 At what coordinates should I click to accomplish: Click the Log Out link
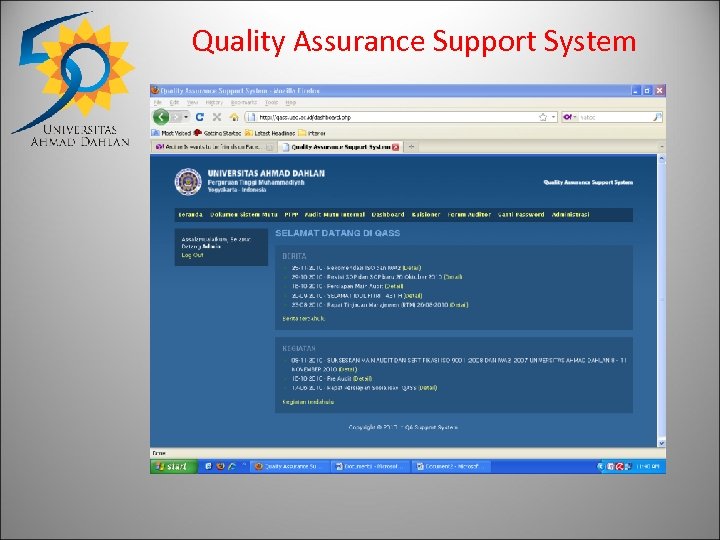[x=192, y=255]
